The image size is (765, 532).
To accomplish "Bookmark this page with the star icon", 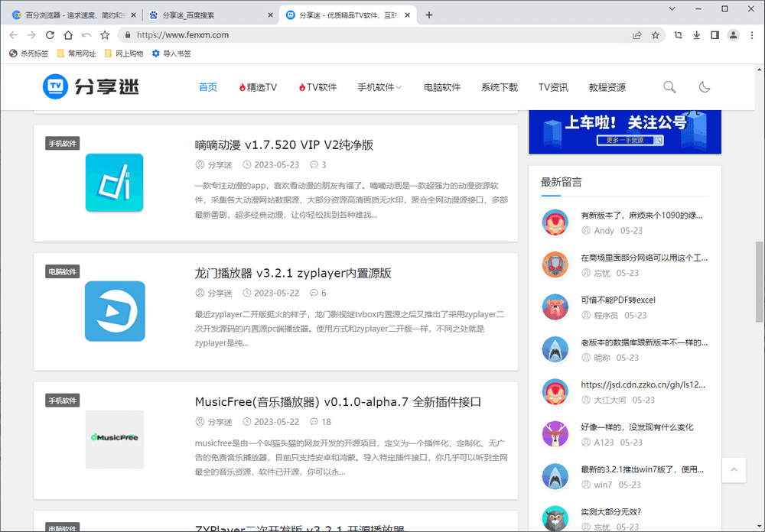I will tap(654, 34).
